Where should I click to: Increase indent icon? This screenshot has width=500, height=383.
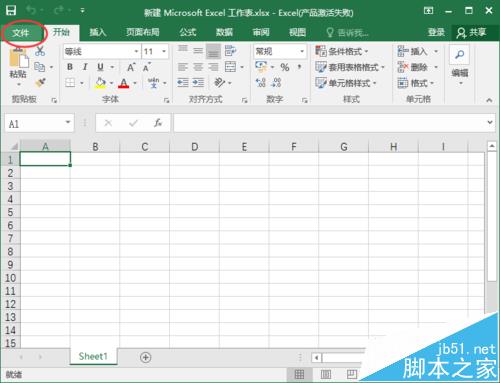[198, 82]
